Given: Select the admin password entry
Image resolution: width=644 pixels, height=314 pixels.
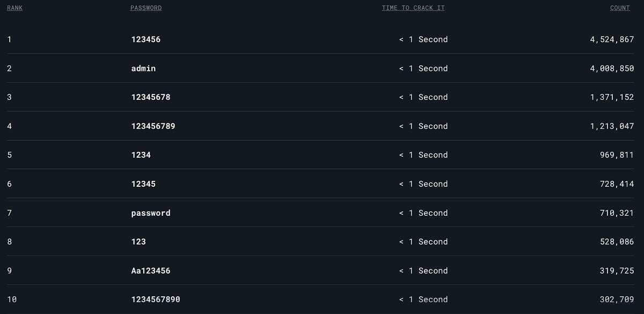Looking at the screenshot, I should [x=143, y=68].
